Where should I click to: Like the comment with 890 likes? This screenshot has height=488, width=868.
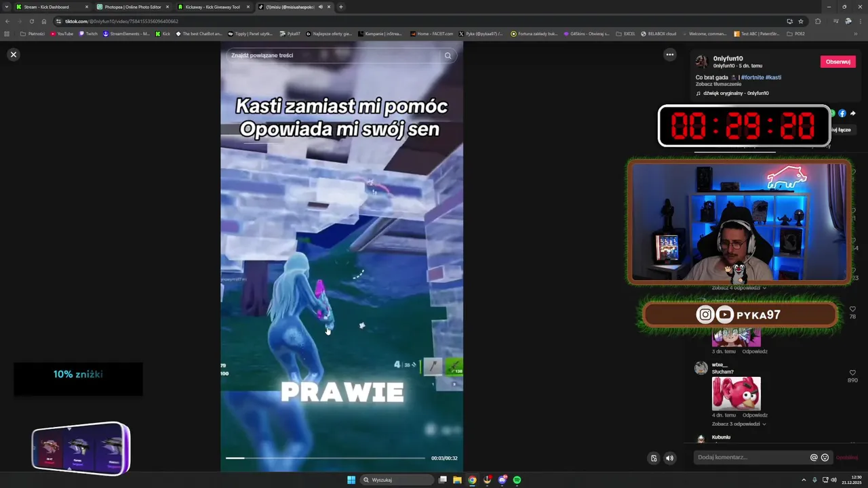(x=852, y=373)
